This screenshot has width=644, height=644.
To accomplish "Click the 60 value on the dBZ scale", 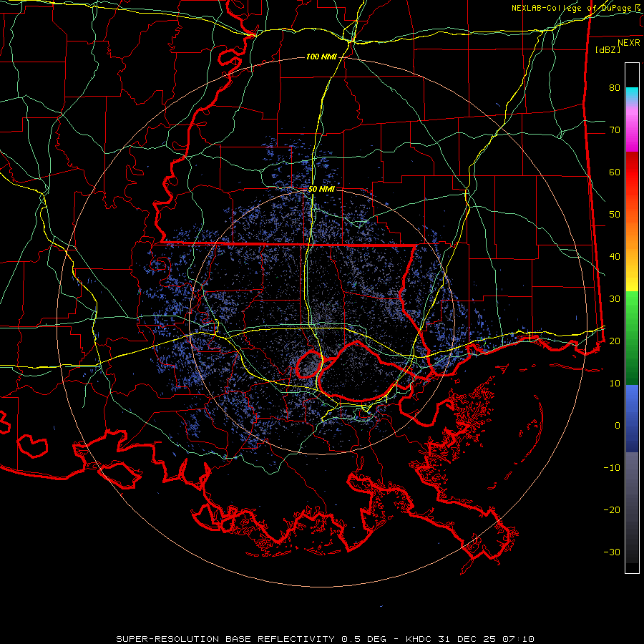I will point(615,172).
